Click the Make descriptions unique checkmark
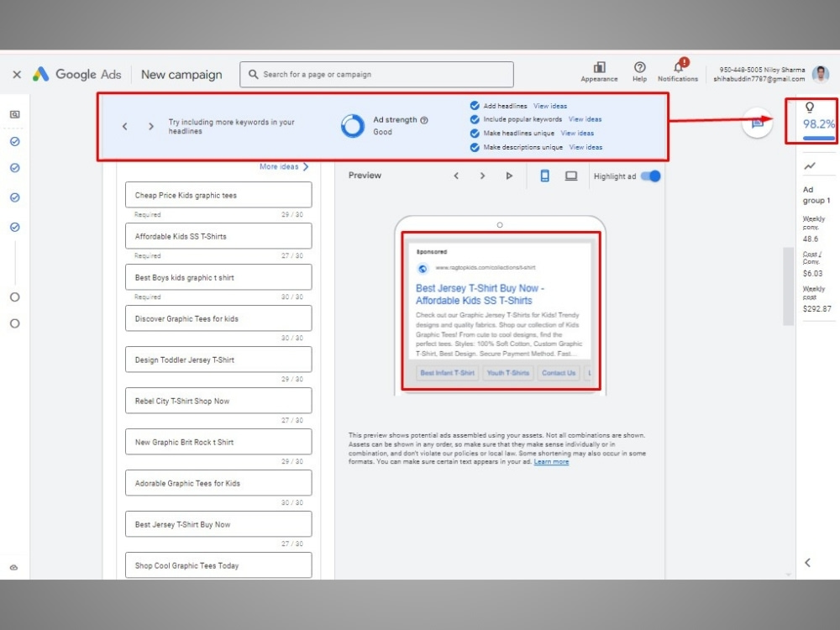This screenshot has width=840, height=630. point(475,147)
